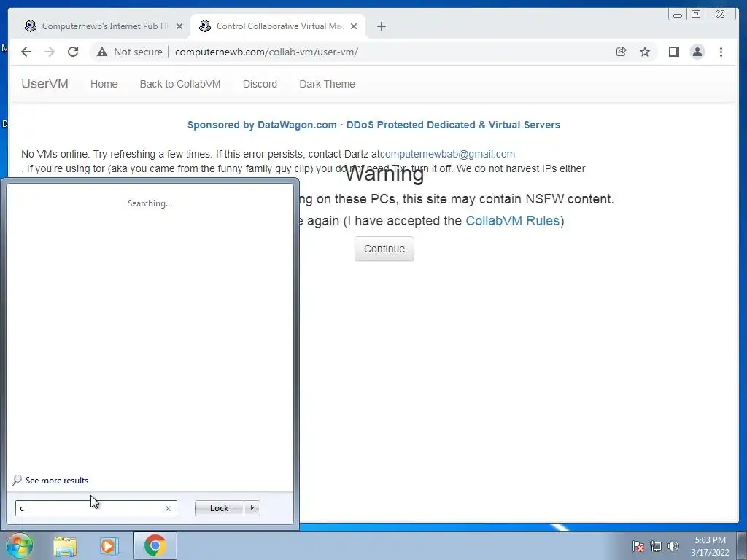747x560 pixels.
Task: Open a new tab with the plus button
Action: coord(381,26)
